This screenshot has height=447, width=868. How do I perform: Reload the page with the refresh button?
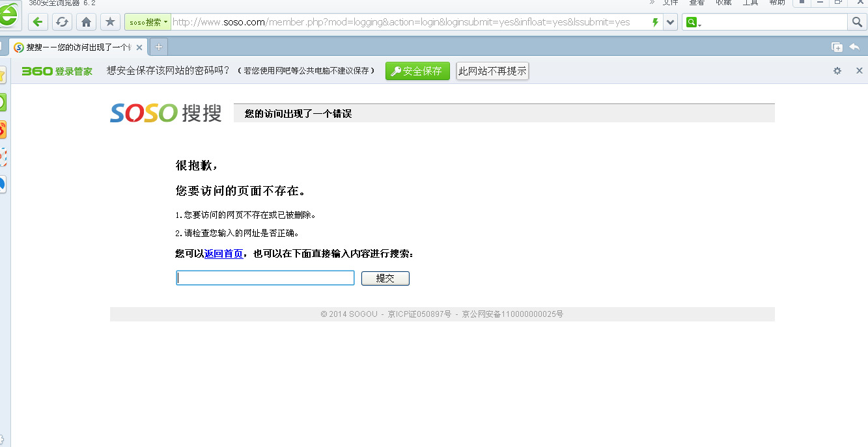[x=62, y=22]
